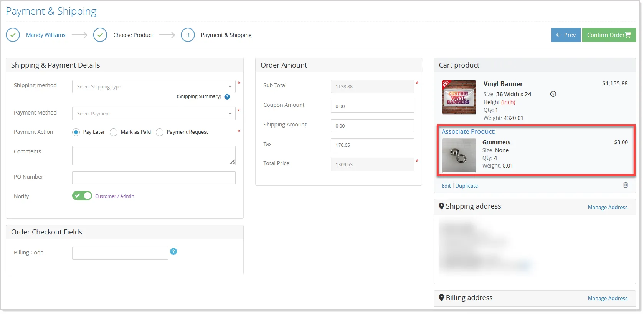Select the Payment Request radio option
644x314 pixels.
(160, 132)
